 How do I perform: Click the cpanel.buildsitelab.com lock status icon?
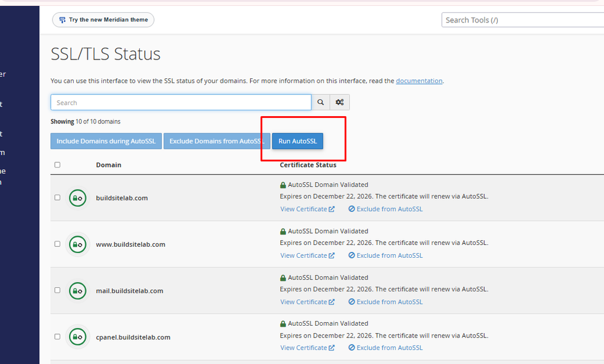[x=77, y=337]
